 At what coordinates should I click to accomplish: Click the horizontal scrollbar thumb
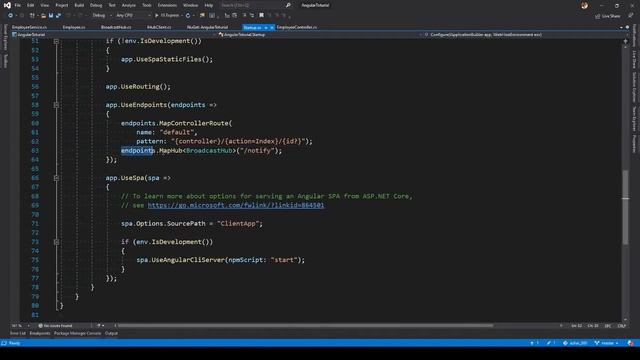[x=305, y=326]
